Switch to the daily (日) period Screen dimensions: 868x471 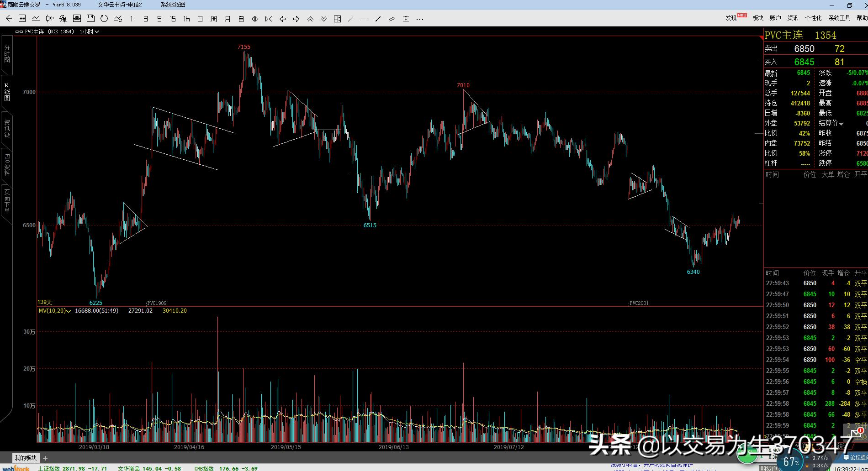(200, 19)
